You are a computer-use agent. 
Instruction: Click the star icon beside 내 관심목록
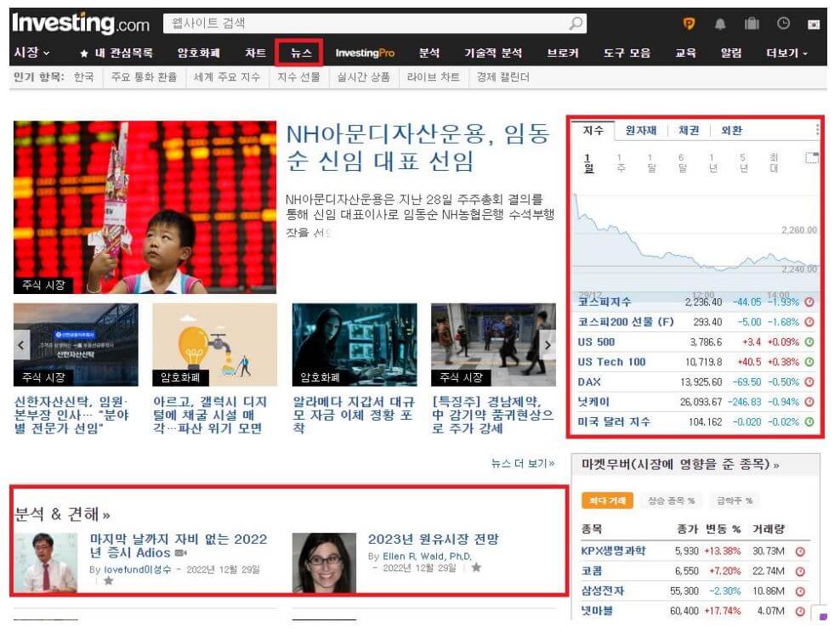click(84, 54)
